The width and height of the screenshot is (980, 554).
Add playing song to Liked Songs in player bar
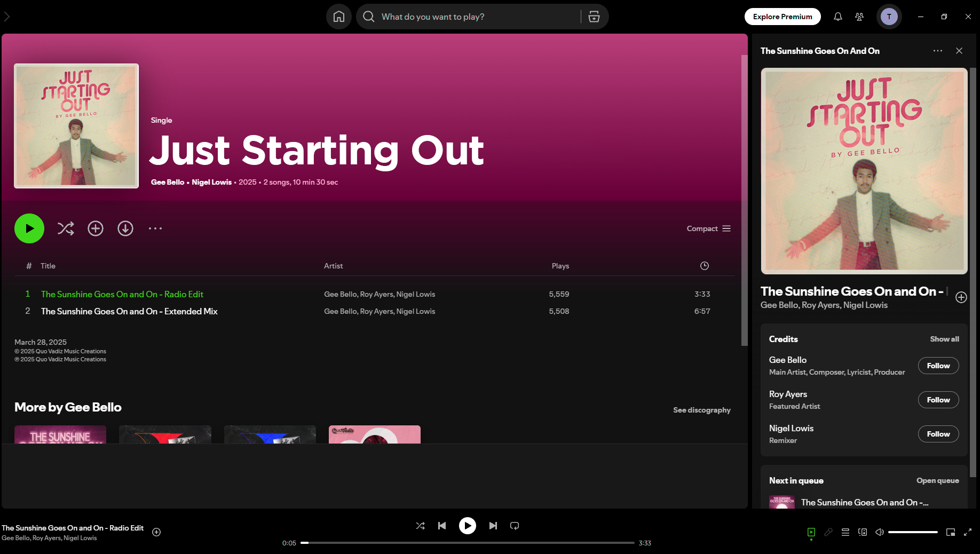click(156, 532)
